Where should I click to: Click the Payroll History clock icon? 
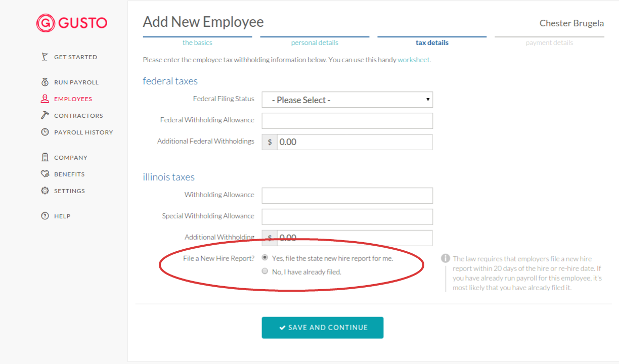pos(45,132)
